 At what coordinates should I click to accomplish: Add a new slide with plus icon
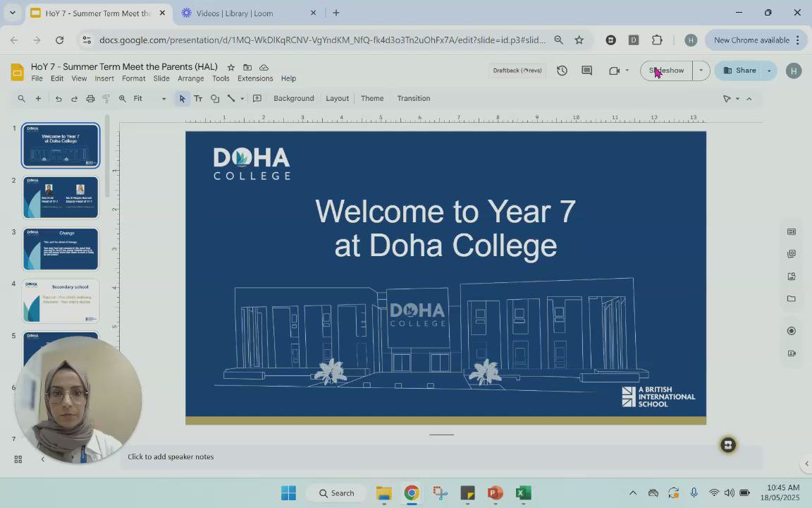tap(38, 99)
